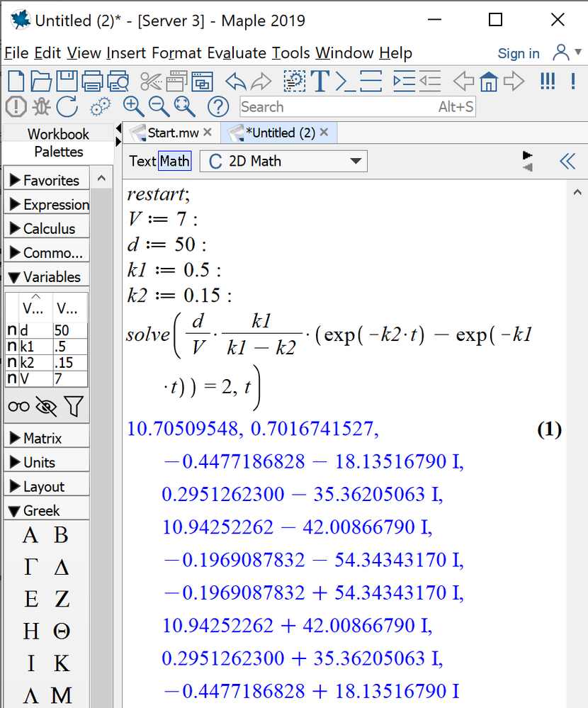Switch to Math input mode
588x708 pixels.
point(175,161)
